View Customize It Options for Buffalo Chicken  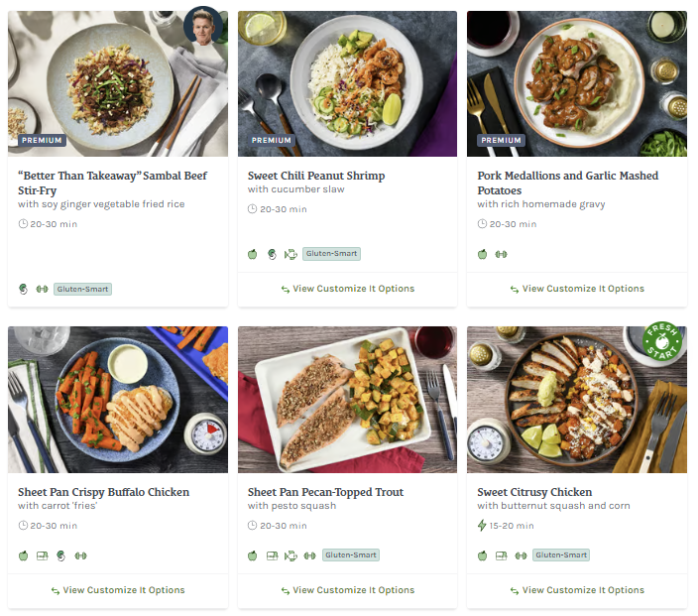pyautogui.click(x=117, y=590)
